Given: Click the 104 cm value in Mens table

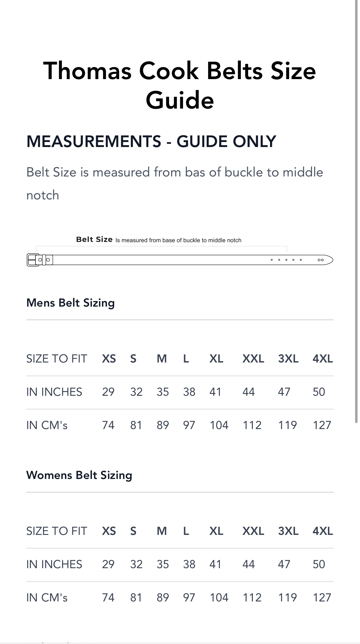Looking at the screenshot, I should coord(219,425).
